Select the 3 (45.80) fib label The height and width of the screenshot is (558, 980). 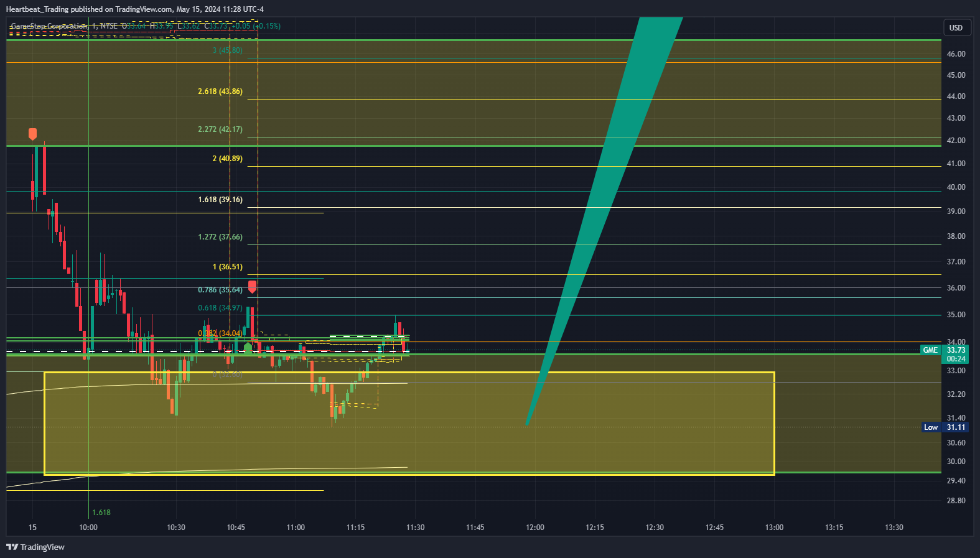[x=228, y=50]
